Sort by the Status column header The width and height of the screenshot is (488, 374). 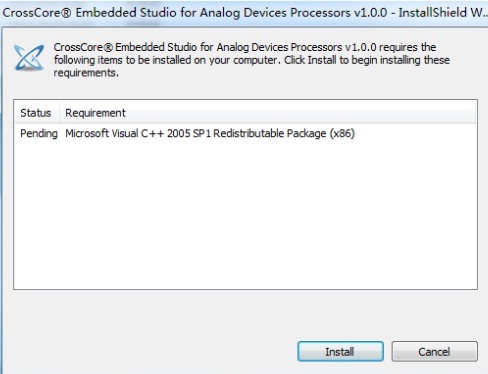click(36, 113)
